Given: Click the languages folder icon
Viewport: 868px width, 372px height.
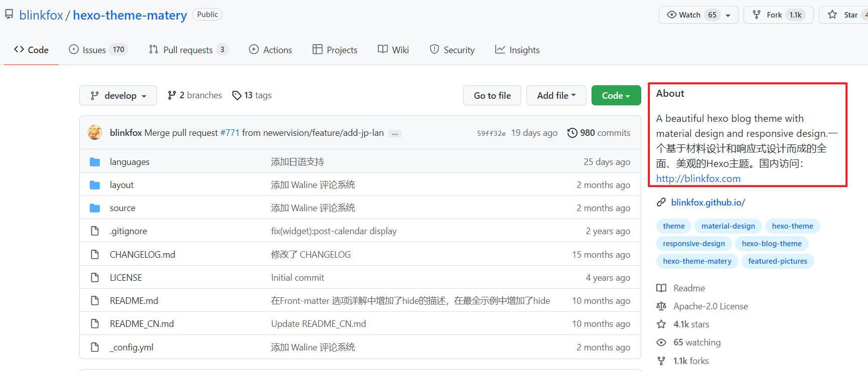Looking at the screenshot, I should coord(95,162).
